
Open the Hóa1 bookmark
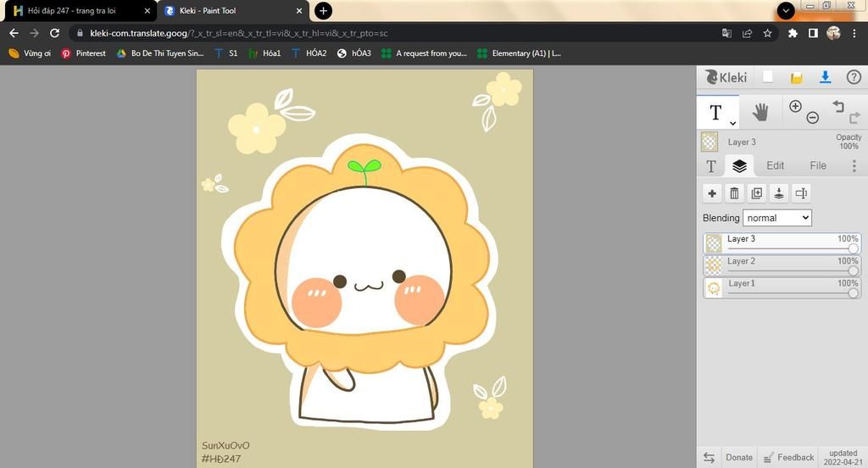[x=264, y=53]
